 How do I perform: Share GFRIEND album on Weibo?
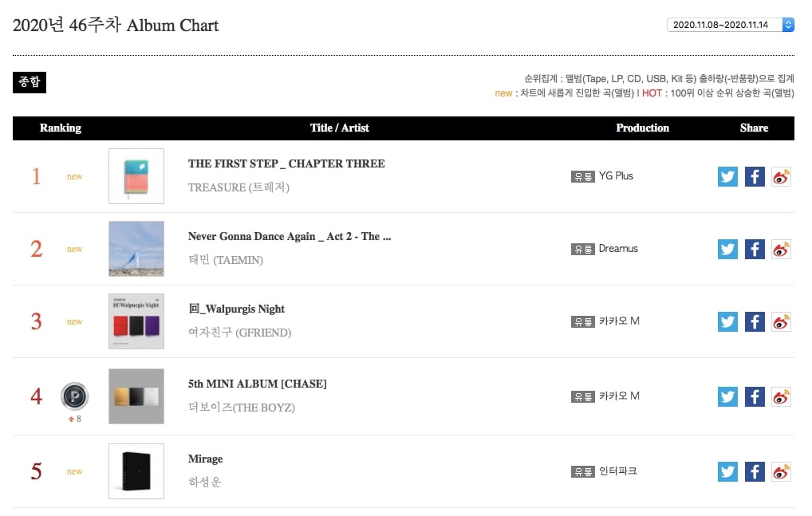coord(781,321)
